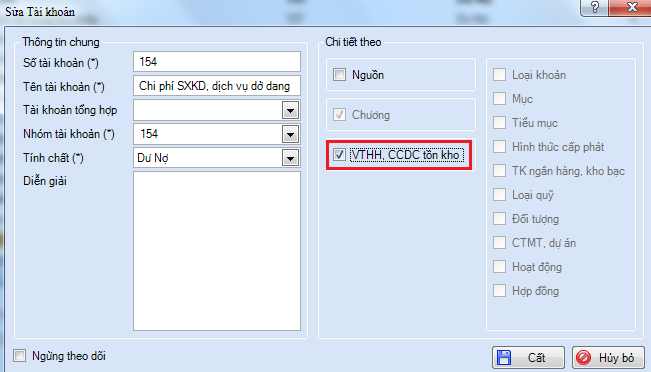This screenshot has height=372, width=651.
Task: Click the Số tài khoản field
Action: click(x=217, y=62)
